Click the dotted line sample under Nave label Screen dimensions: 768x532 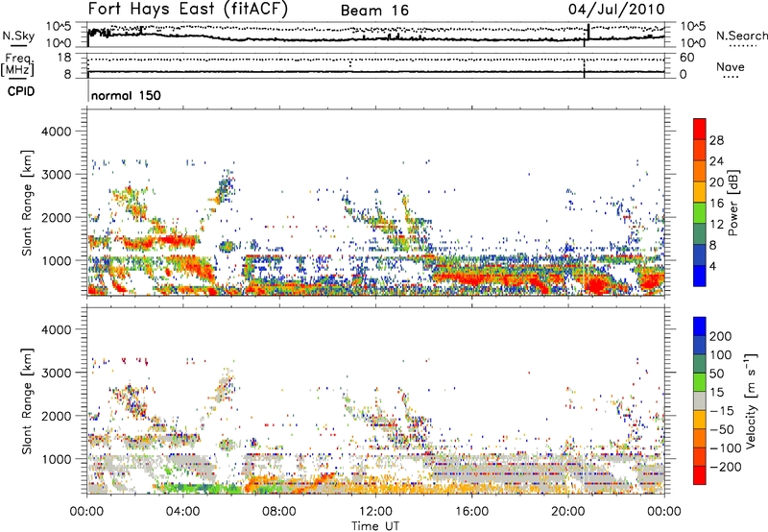click(732, 78)
